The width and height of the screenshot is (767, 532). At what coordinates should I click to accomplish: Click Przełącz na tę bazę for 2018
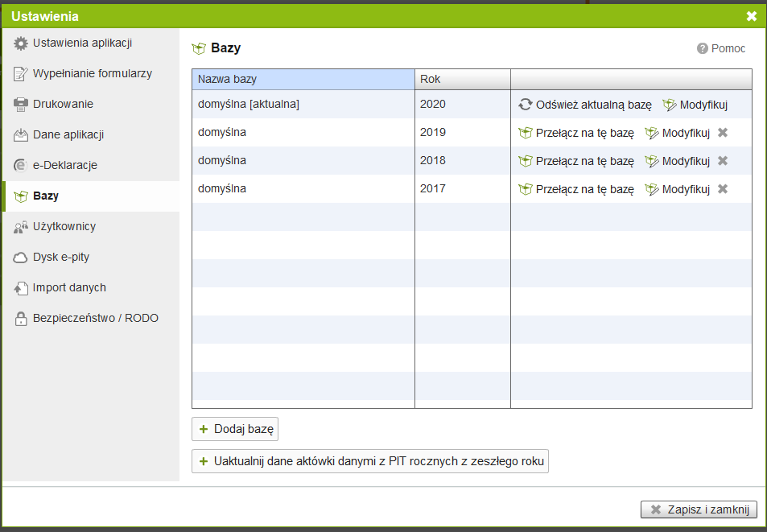(584, 161)
